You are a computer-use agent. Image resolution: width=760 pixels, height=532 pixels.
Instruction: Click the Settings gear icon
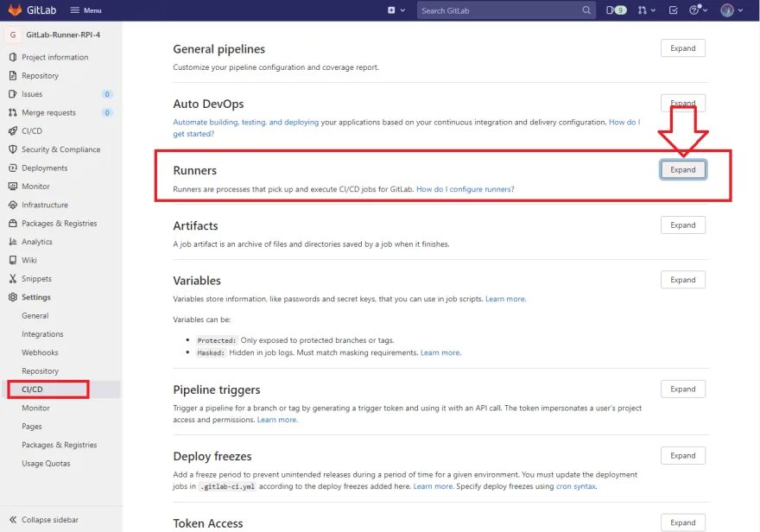coord(13,297)
